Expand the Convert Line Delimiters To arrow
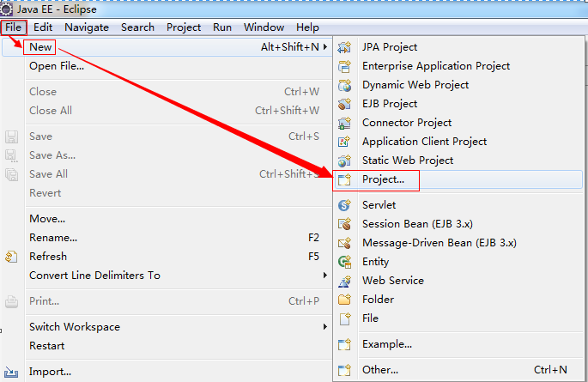The image size is (588, 382). pyautogui.click(x=325, y=276)
